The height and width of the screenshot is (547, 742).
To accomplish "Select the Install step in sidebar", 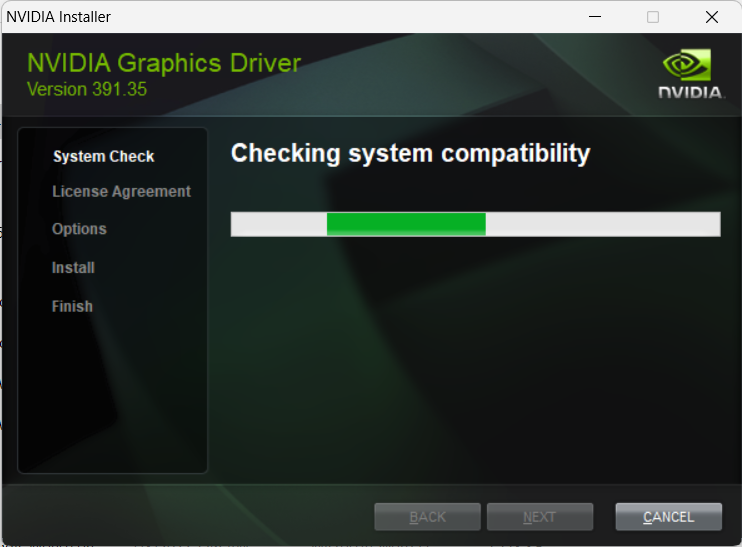I will [x=73, y=268].
